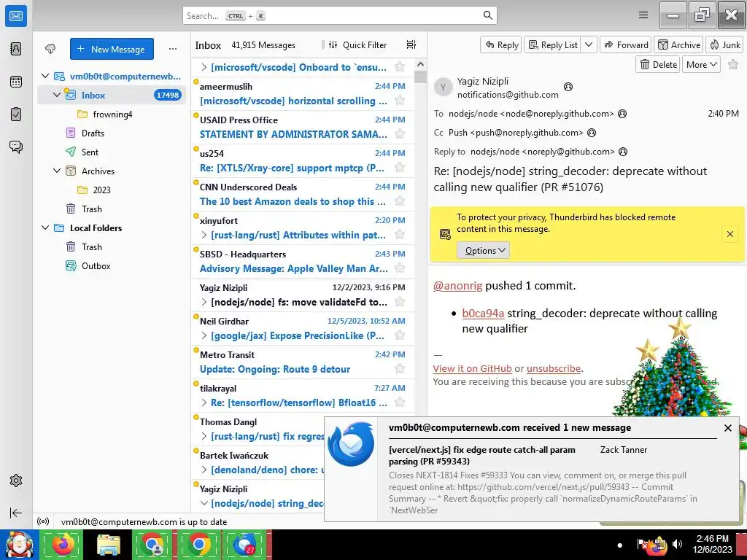Screen dimensions: 747x560
Task: Archive the open message
Action: pos(679,44)
